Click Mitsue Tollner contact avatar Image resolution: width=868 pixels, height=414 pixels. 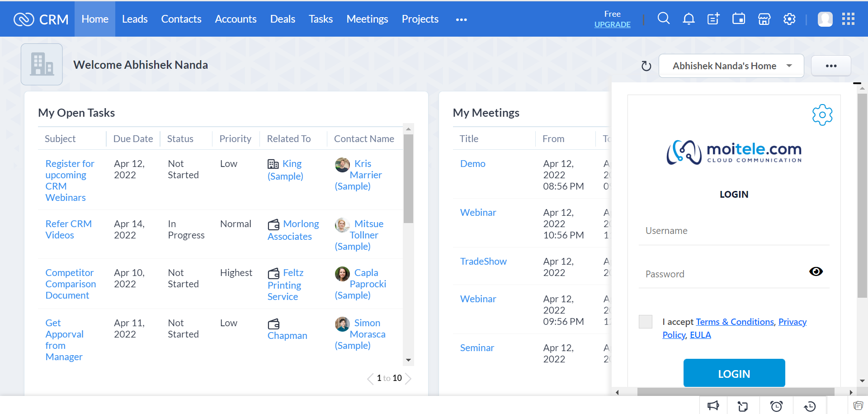[342, 225]
